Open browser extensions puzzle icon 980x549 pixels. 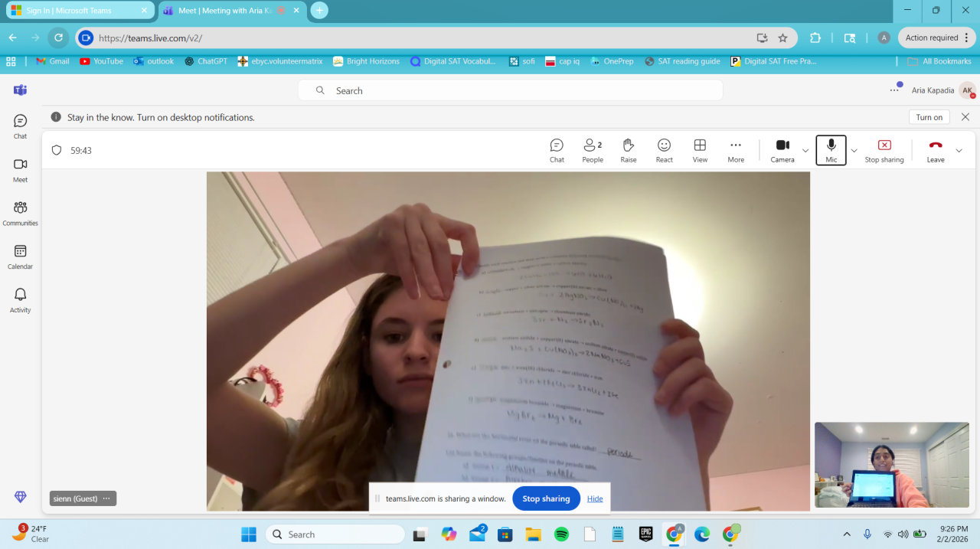pyautogui.click(x=815, y=38)
